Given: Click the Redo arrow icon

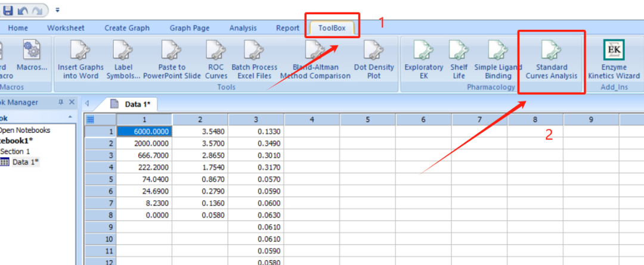Looking at the screenshot, I should point(37,10).
